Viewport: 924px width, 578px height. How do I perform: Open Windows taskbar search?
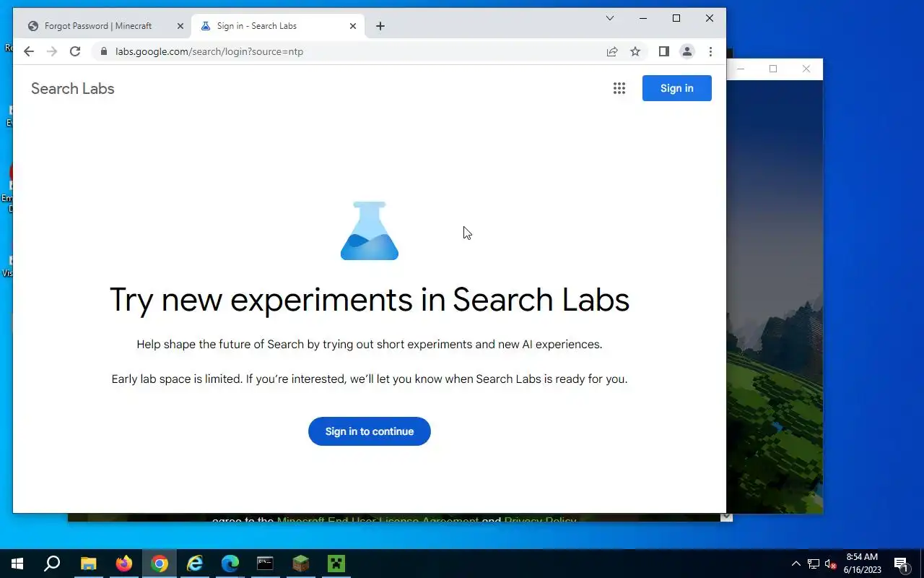coord(52,564)
